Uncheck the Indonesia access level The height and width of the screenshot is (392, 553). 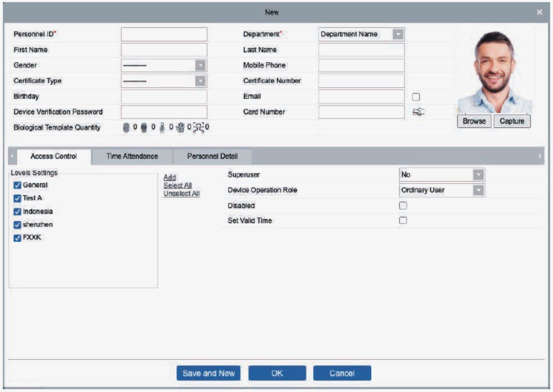(17, 212)
